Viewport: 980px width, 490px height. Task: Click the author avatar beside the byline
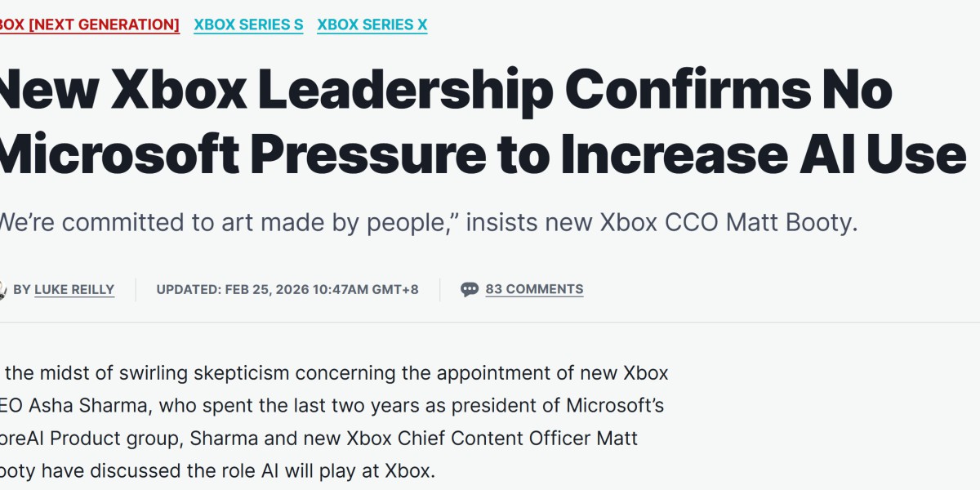2,289
